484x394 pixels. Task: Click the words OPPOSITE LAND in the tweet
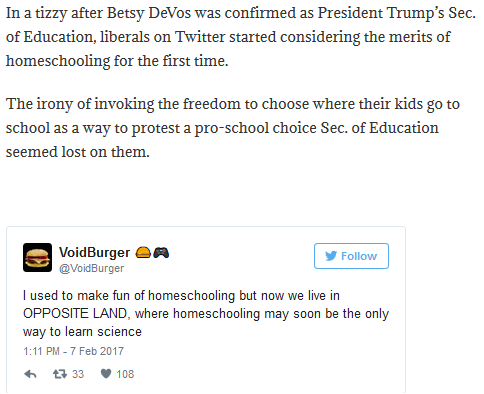(x=75, y=314)
